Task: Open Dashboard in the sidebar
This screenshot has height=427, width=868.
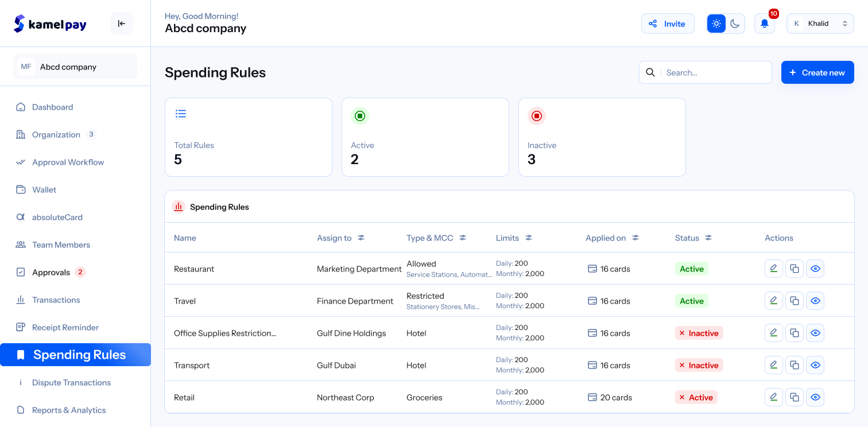Action: point(52,107)
